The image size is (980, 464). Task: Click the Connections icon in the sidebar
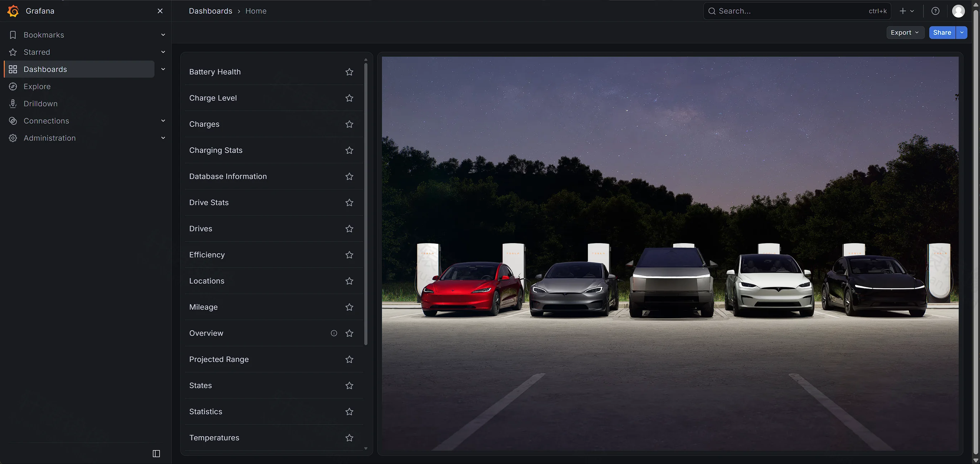(13, 121)
